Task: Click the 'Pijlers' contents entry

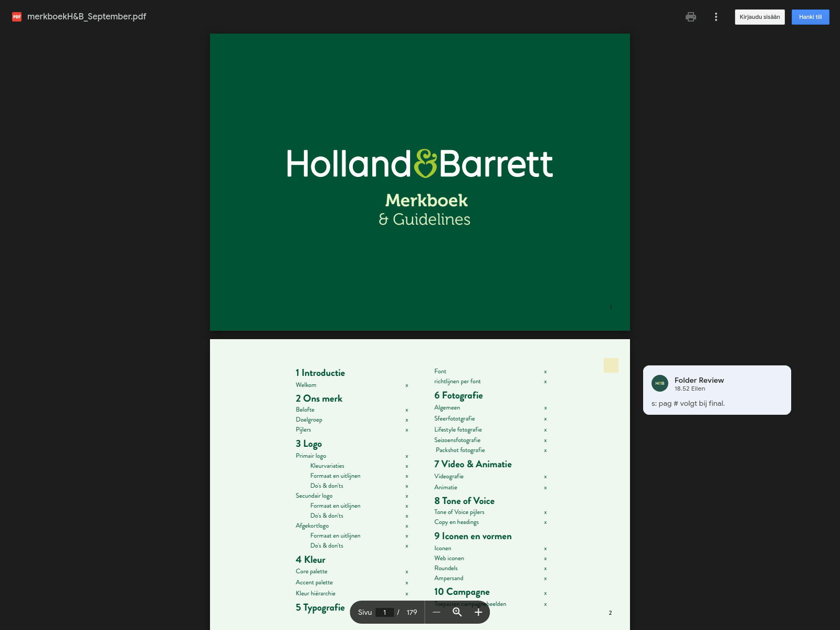Action: click(303, 429)
